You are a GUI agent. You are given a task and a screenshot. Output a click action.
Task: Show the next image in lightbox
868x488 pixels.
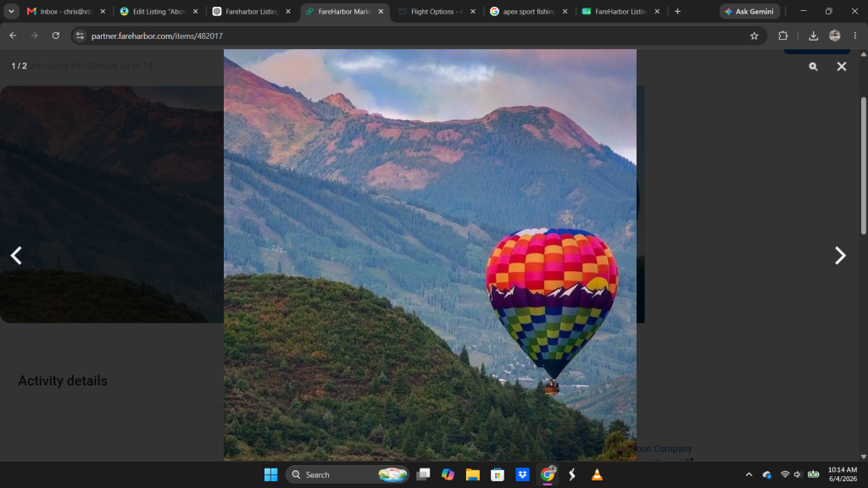[x=840, y=256]
